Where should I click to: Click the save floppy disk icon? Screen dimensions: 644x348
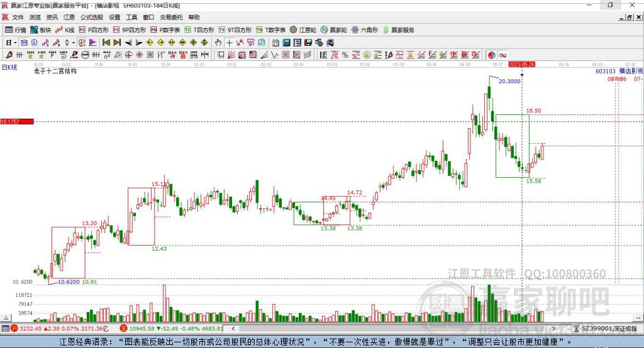308,43
